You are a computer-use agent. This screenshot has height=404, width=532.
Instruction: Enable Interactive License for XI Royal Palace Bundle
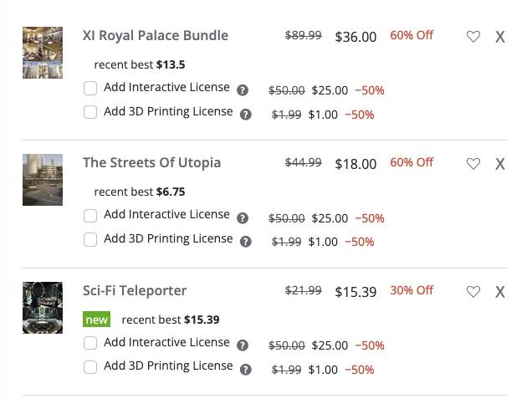click(x=90, y=88)
